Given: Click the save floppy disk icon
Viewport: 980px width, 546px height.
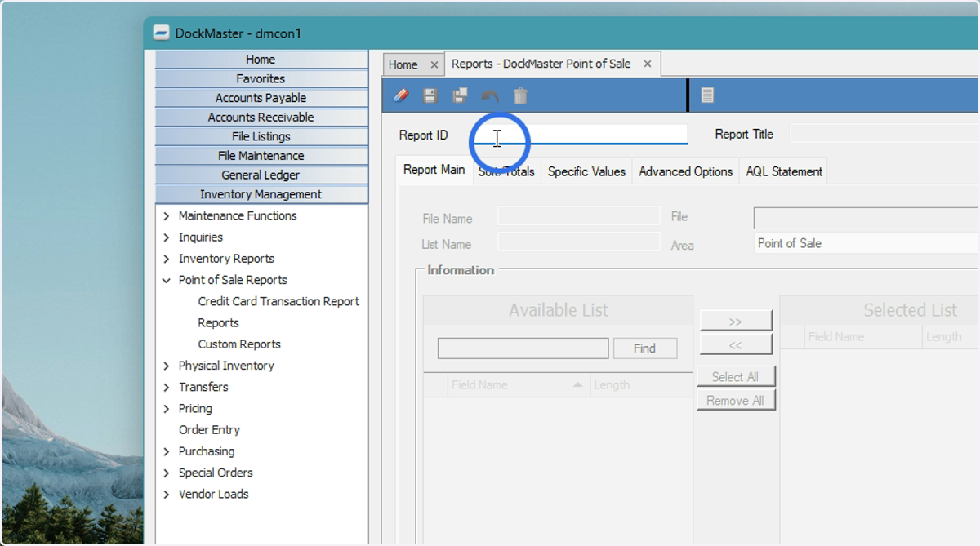Looking at the screenshot, I should click(x=430, y=95).
